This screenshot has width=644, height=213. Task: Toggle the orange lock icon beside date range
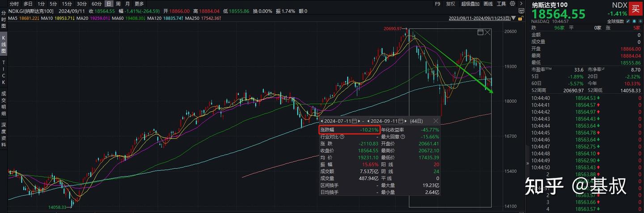click(521, 18)
